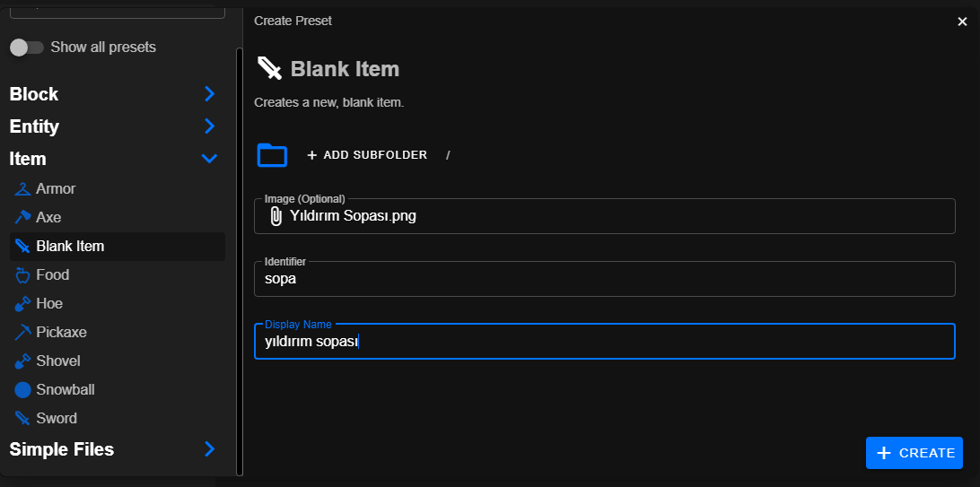Screen dimensions: 980x487
Task: Expand the Simple Files category
Action: (209, 449)
